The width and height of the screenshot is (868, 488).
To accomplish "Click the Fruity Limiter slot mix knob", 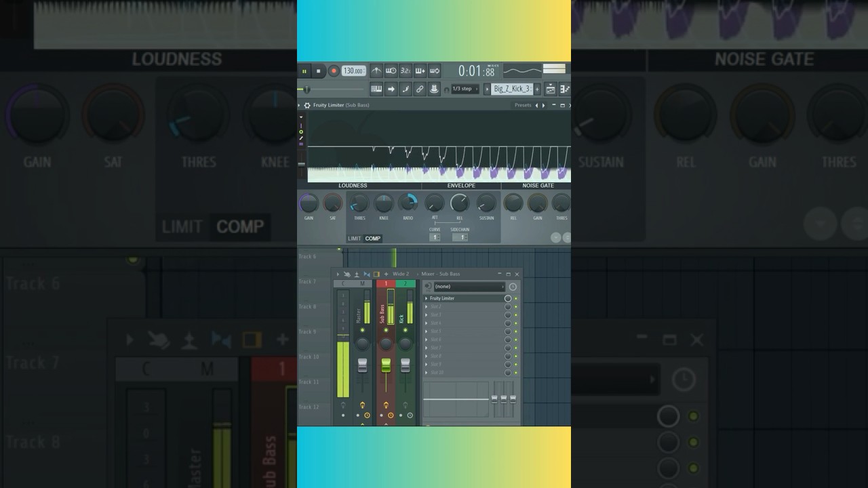I will click(x=508, y=298).
